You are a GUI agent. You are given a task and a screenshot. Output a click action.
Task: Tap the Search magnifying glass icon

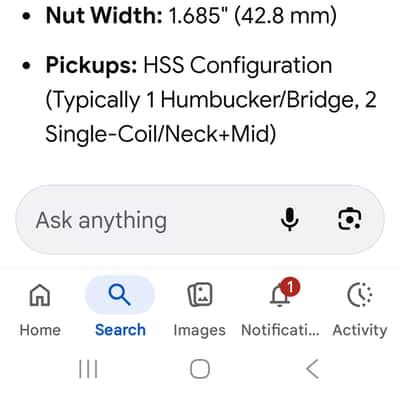tap(120, 295)
